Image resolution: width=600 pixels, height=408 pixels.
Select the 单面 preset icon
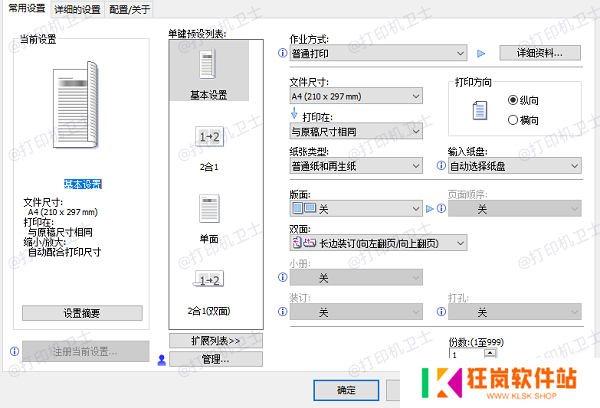point(209,209)
